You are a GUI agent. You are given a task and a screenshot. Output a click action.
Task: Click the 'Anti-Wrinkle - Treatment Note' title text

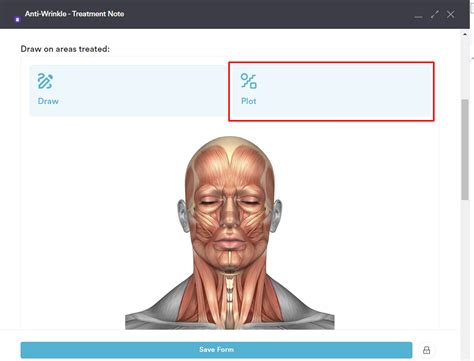(x=74, y=14)
